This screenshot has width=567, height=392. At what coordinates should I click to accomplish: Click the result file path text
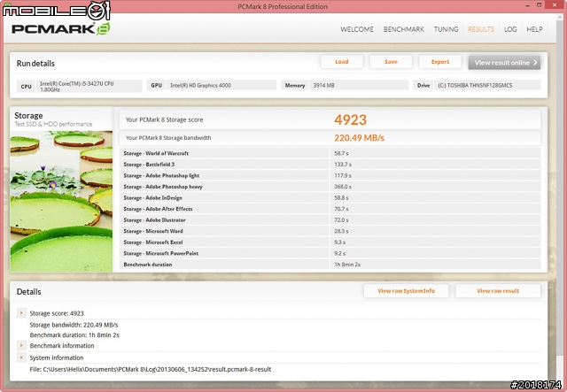click(150, 369)
